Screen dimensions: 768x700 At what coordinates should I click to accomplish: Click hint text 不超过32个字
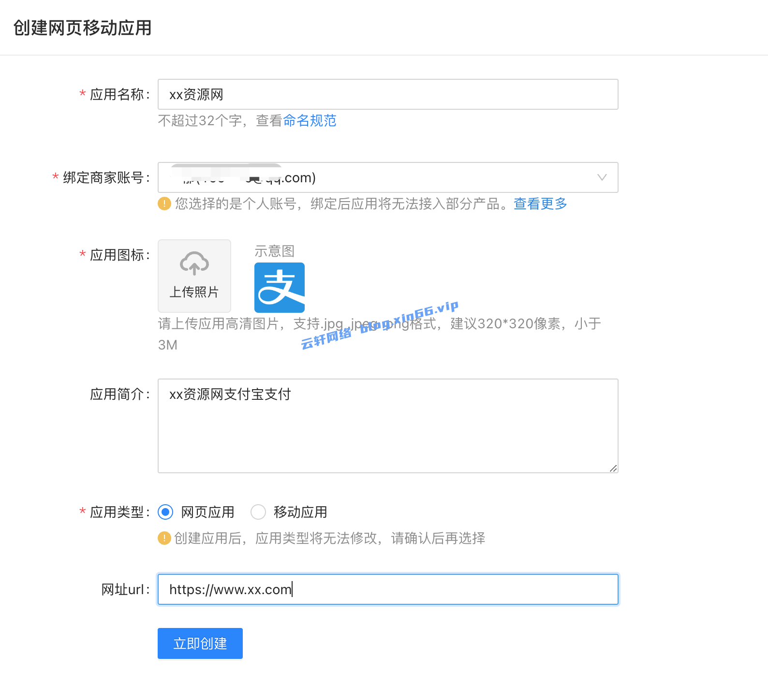pos(200,120)
